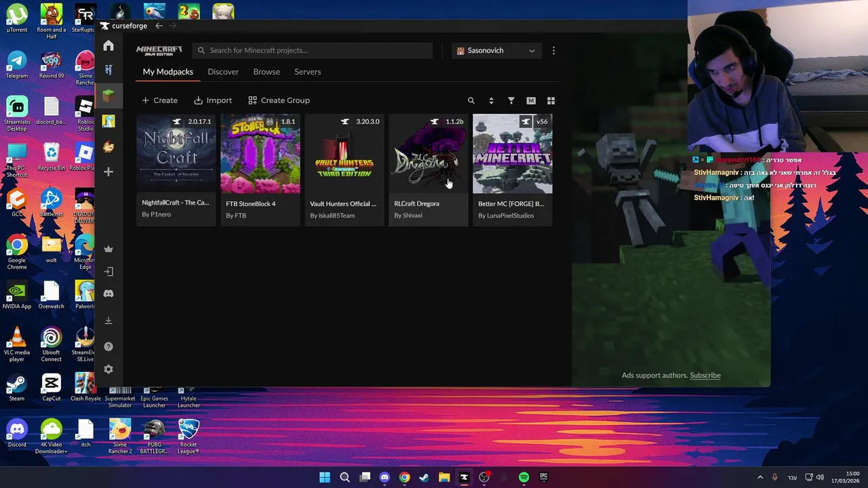Open Spotify from the taskbar
This screenshot has width=868, height=488.
tap(524, 477)
